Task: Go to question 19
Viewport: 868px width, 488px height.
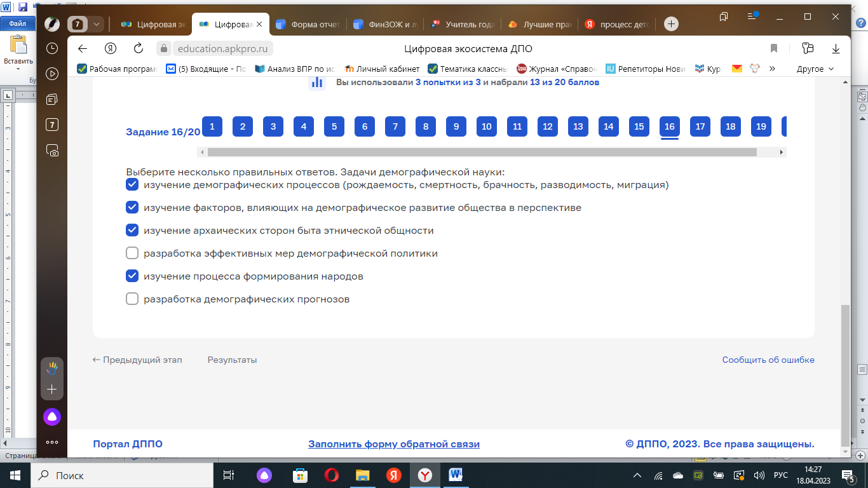Action: pyautogui.click(x=761, y=126)
